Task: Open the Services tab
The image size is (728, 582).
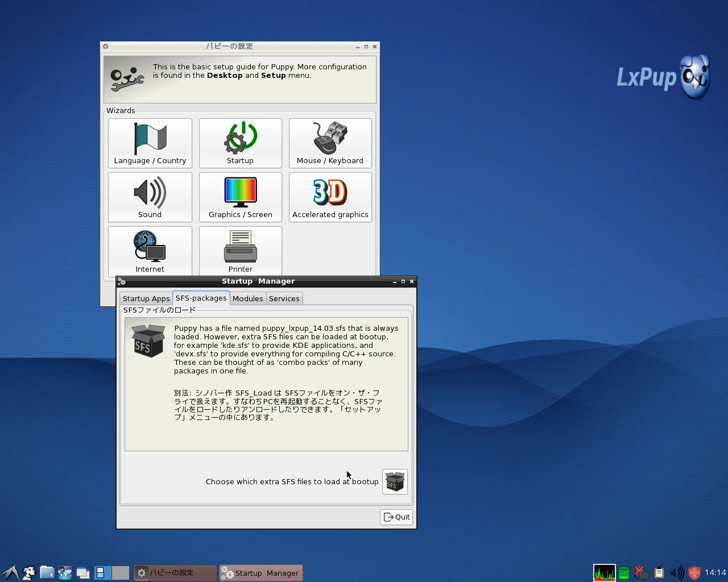Action: coord(284,299)
